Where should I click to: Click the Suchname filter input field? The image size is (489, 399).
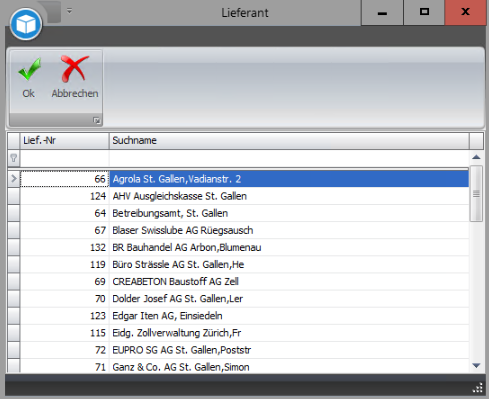[289, 158]
